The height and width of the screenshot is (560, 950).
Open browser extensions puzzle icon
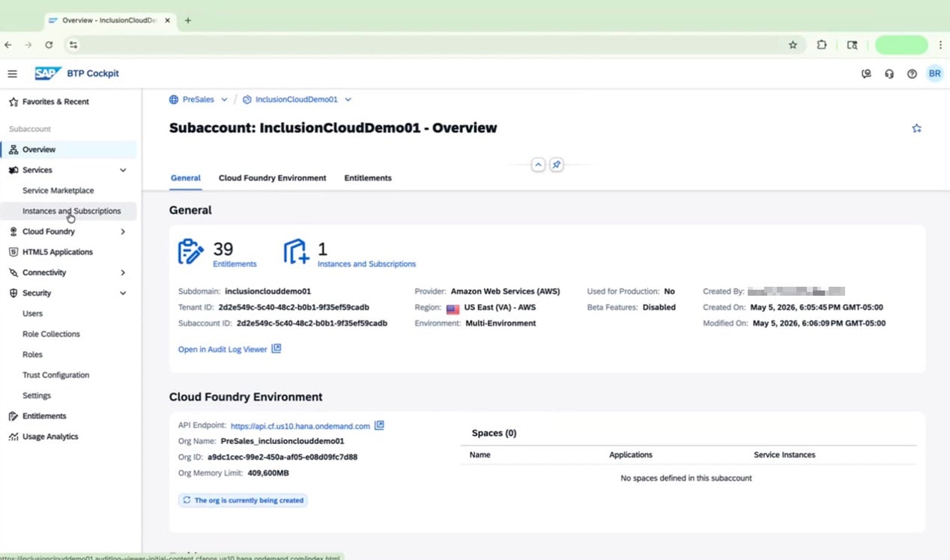(x=822, y=45)
